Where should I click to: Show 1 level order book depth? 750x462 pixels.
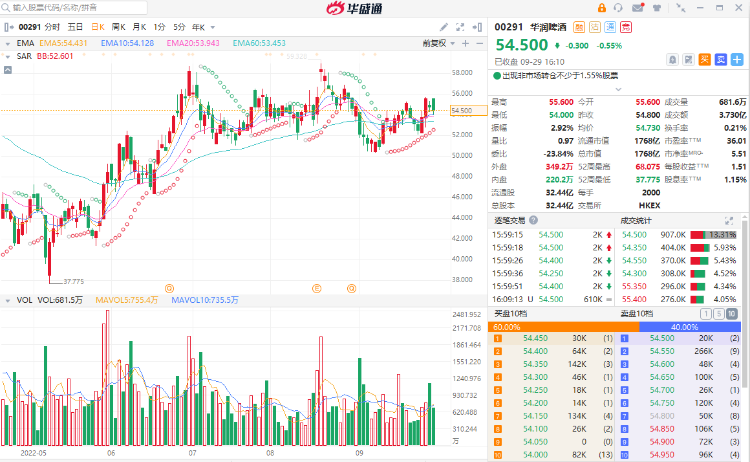(706, 314)
